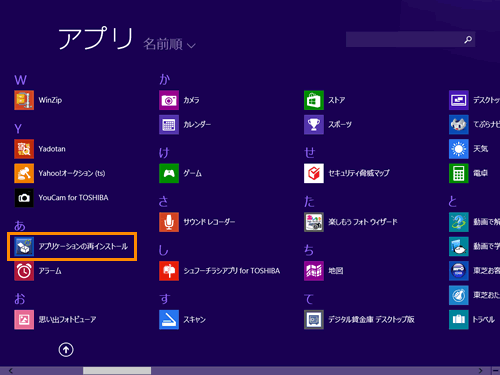Open the アプリケーションの再インストール icon
This screenshot has height=375, width=500.
[x=24, y=247]
